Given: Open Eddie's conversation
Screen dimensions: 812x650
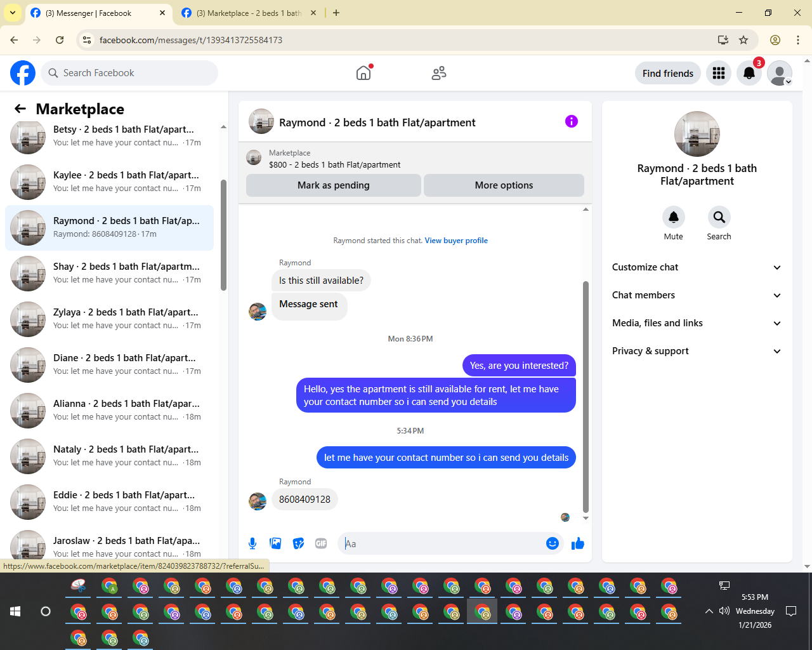Looking at the screenshot, I should pos(109,502).
